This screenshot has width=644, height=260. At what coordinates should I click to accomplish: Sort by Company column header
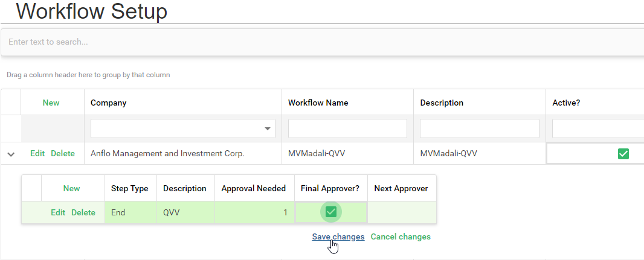coord(109,103)
